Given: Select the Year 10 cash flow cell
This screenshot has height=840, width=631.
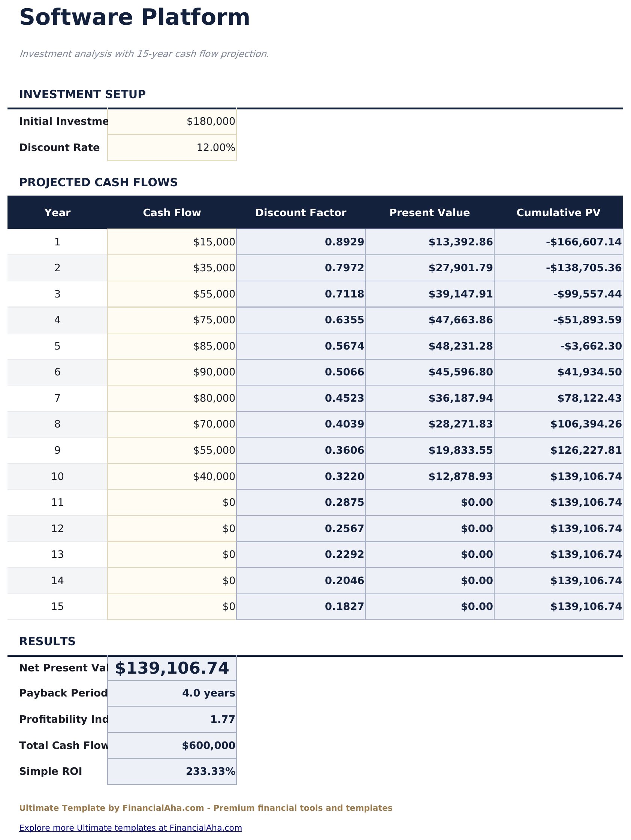Looking at the screenshot, I should (x=172, y=476).
